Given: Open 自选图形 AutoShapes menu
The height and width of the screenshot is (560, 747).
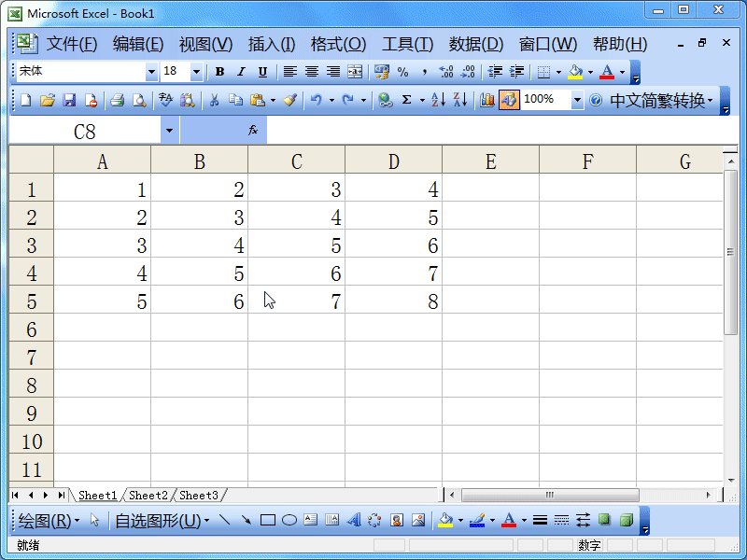Looking at the screenshot, I should point(162,521).
